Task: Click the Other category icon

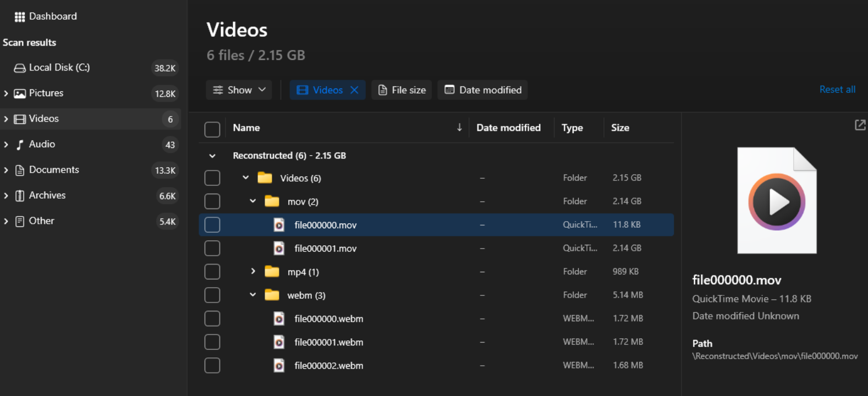Action: point(20,222)
